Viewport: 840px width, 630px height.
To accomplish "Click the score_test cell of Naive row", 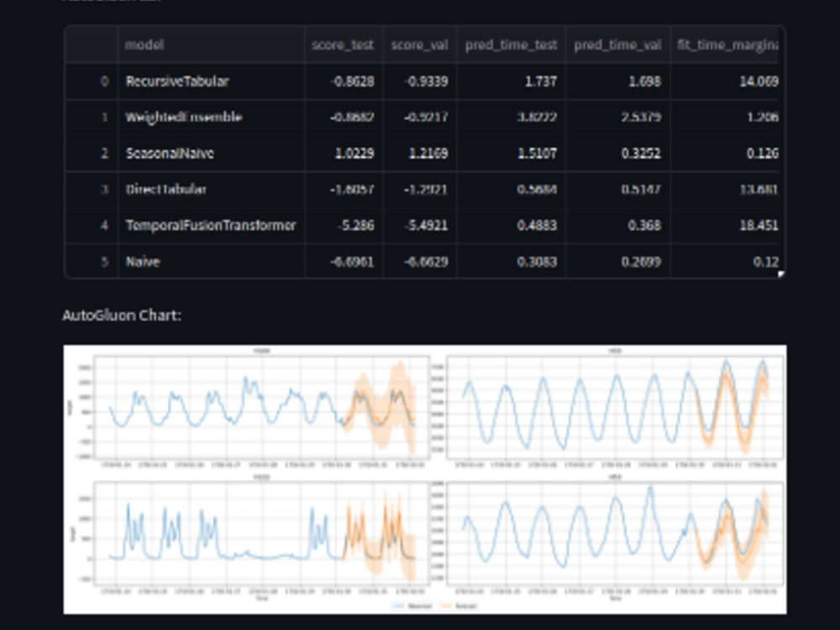I will pyautogui.click(x=344, y=261).
